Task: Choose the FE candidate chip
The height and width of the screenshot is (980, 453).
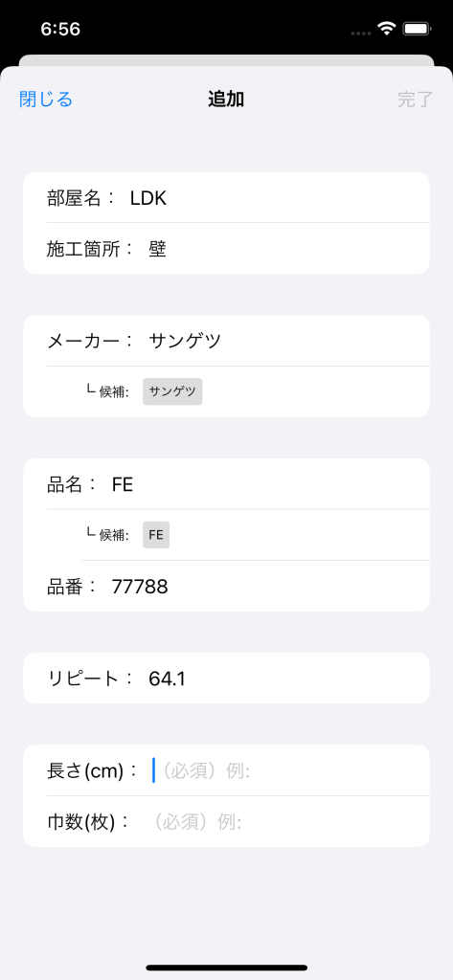Action: coord(156,534)
